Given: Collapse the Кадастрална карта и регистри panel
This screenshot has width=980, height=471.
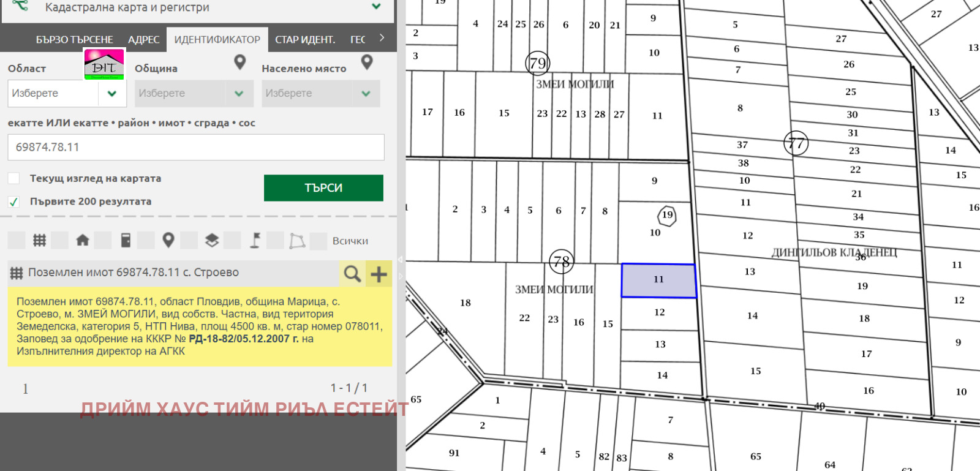Looking at the screenshot, I should tap(376, 7).
